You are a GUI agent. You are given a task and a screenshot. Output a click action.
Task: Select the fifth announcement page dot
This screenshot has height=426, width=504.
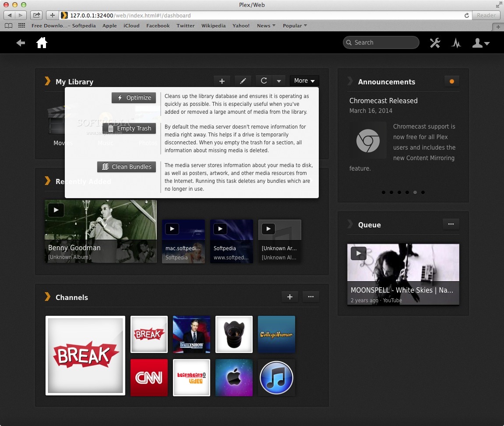click(415, 192)
